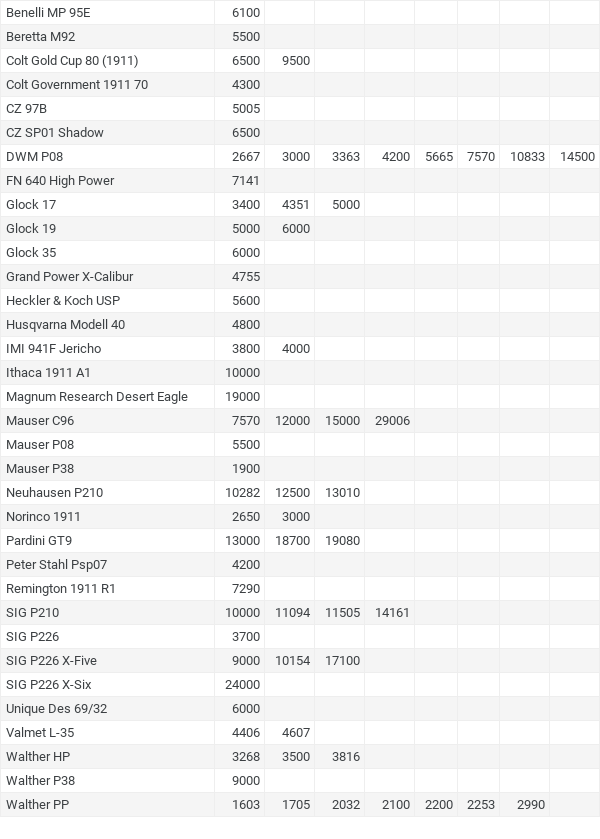Select the 17100 value for X-Five
This screenshot has width=600, height=839.
coord(343,661)
